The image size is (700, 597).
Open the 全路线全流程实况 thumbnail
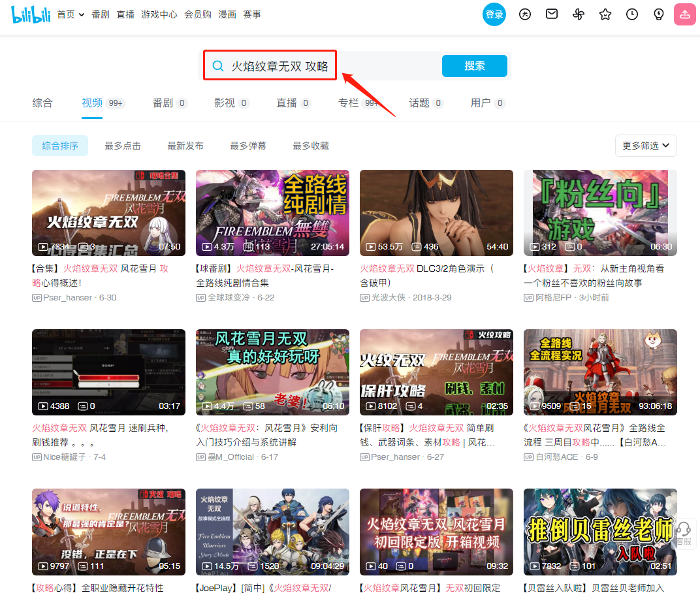point(600,372)
